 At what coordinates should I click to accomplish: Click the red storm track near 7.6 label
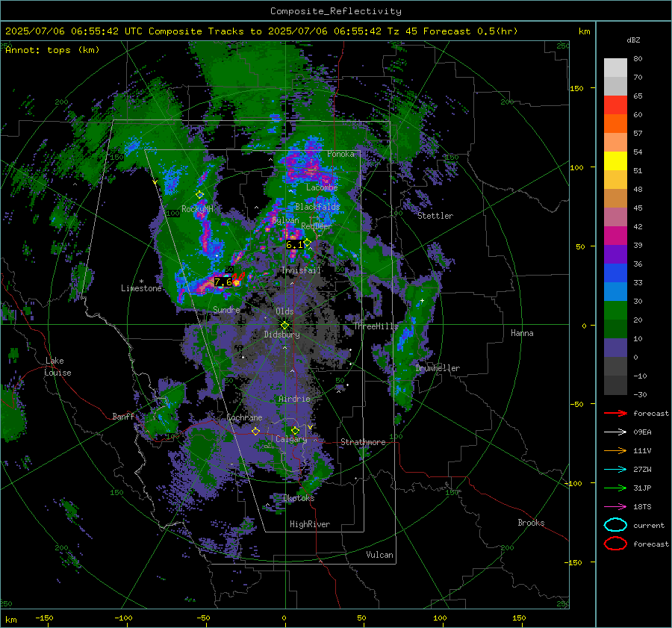[240, 277]
